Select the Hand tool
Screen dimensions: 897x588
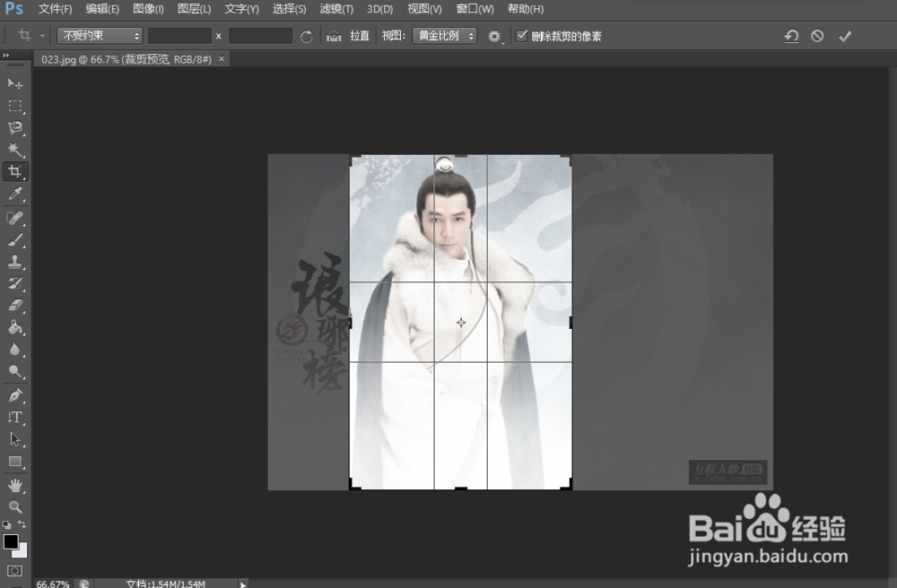(x=15, y=485)
